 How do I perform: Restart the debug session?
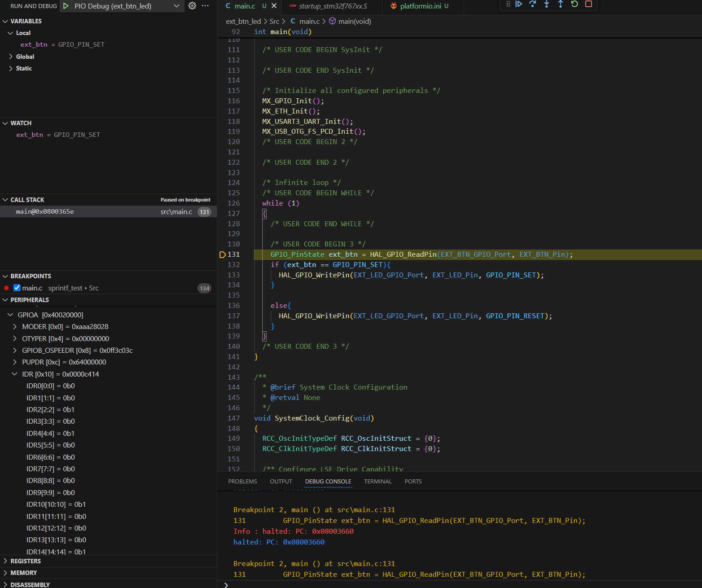574,4
